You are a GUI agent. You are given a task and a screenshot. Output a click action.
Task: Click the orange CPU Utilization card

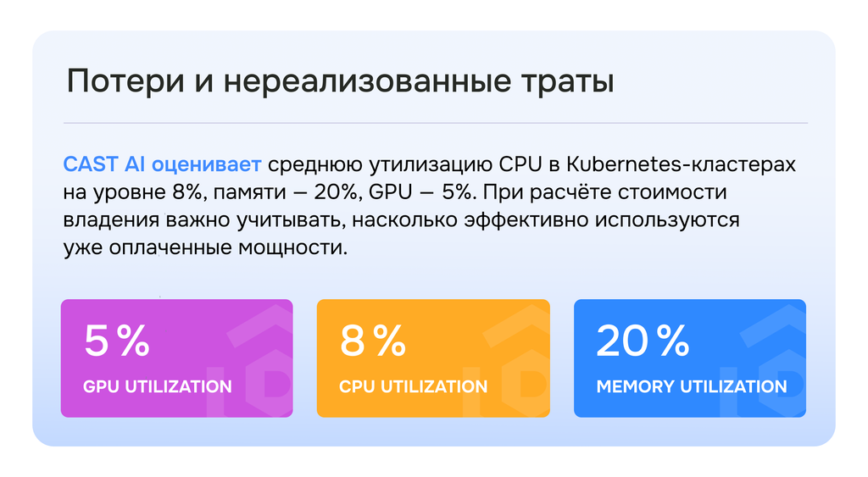pos(433,358)
